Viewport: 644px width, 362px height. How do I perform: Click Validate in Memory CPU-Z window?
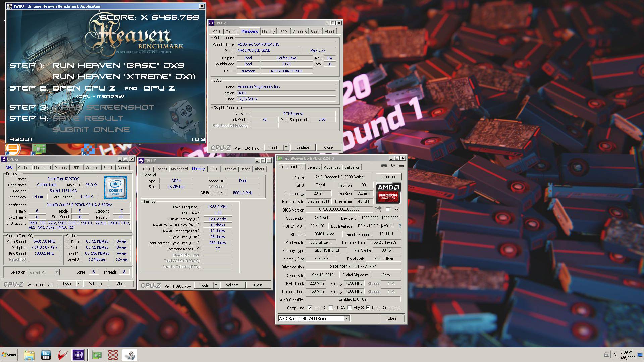(x=232, y=285)
